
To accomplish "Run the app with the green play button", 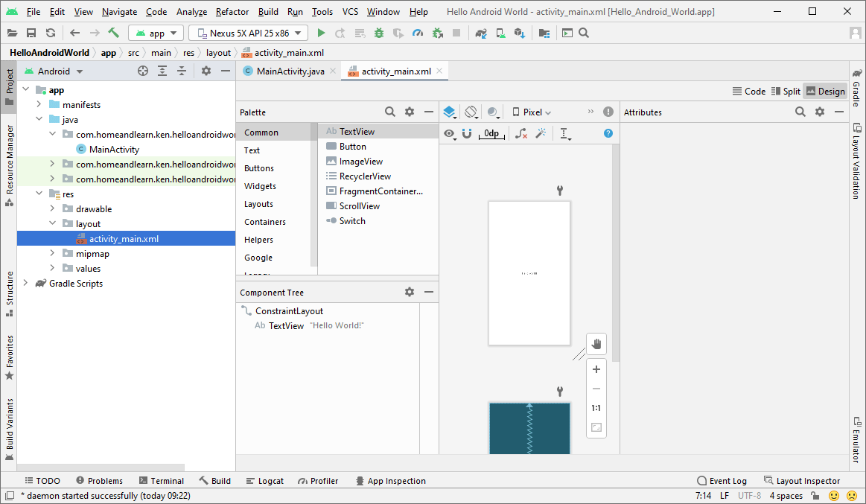I will coord(321,33).
